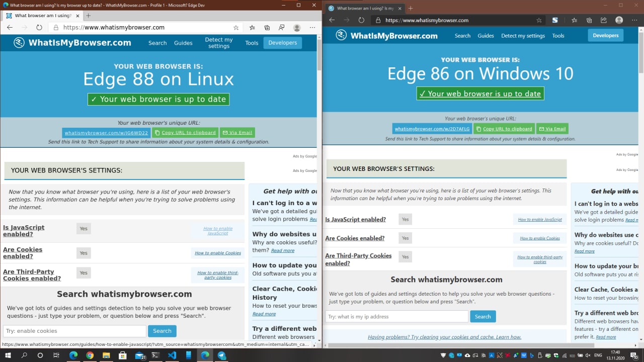Open profile avatar in left Edge window
This screenshot has width=644, height=362.
pyautogui.click(x=297, y=28)
